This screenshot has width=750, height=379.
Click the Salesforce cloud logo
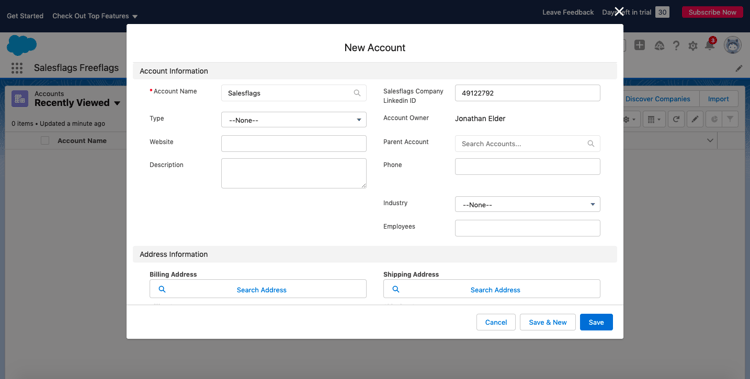pos(22,45)
